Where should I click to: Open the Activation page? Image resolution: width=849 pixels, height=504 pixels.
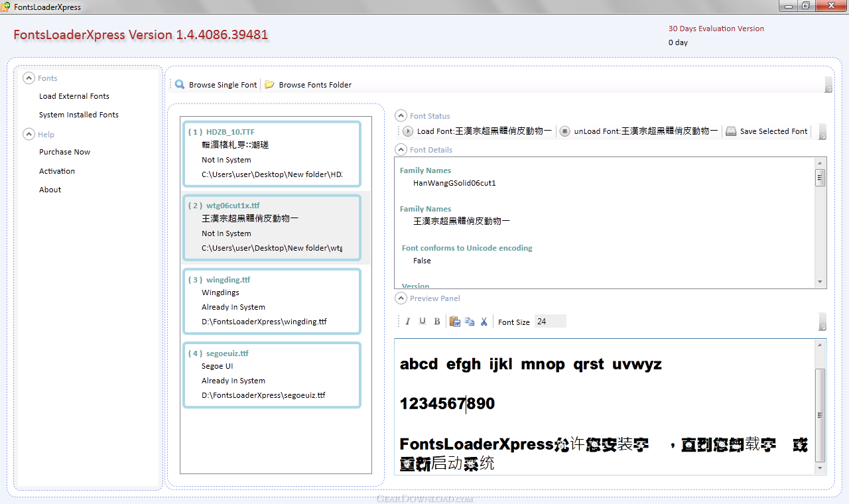click(x=57, y=171)
